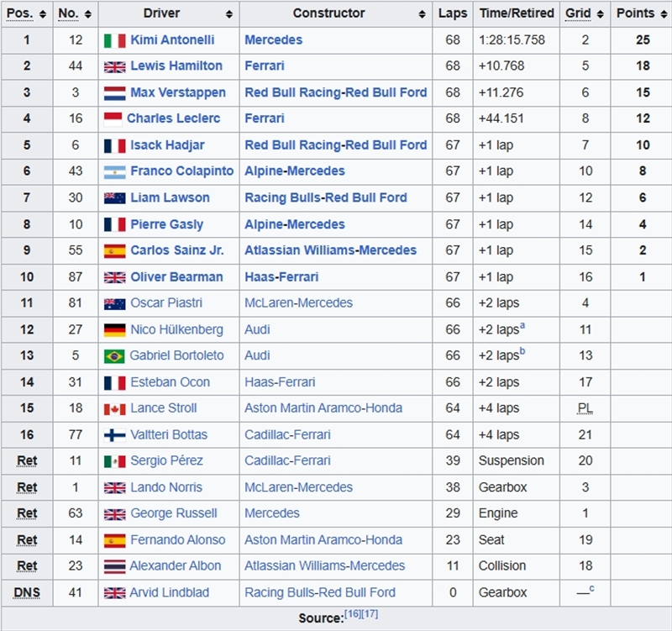This screenshot has height=631, width=672.
Task: Click the Australian flag beside Oscar Piastri
Action: pyautogui.click(x=115, y=304)
